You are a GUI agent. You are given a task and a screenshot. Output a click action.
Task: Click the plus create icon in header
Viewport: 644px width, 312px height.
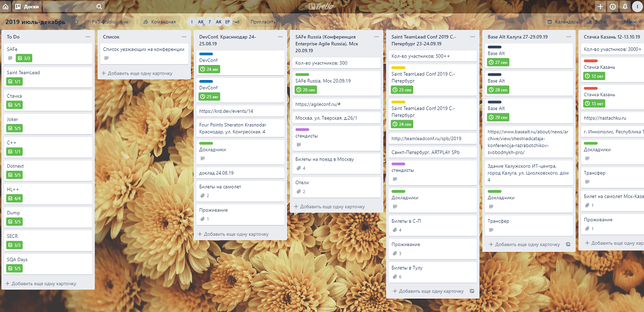601,6
